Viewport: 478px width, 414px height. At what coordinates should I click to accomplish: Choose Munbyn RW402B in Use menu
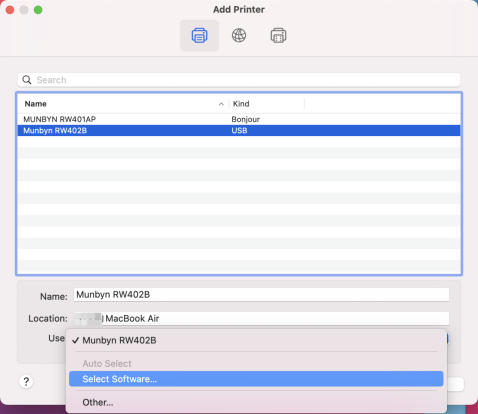[256, 340]
